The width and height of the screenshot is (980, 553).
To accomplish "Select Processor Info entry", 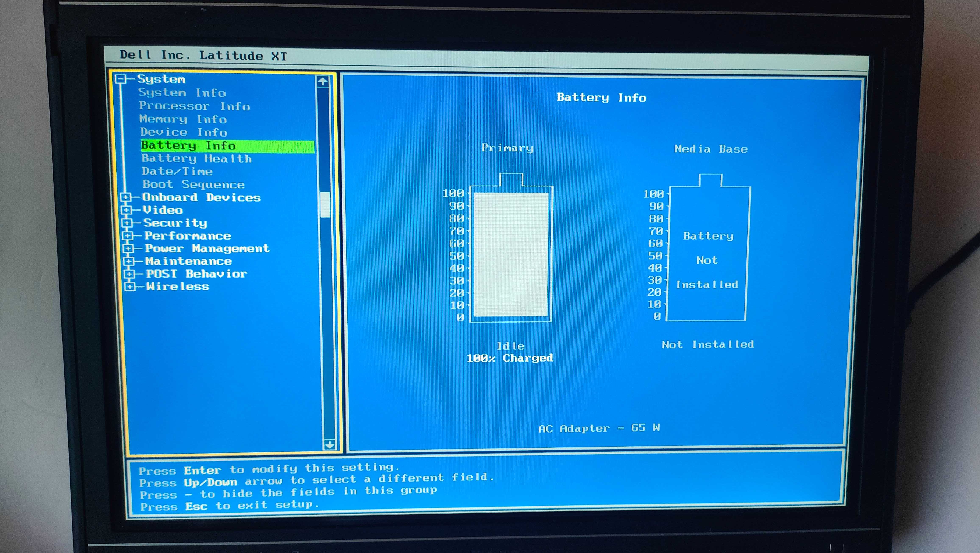I will coord(194,106).
